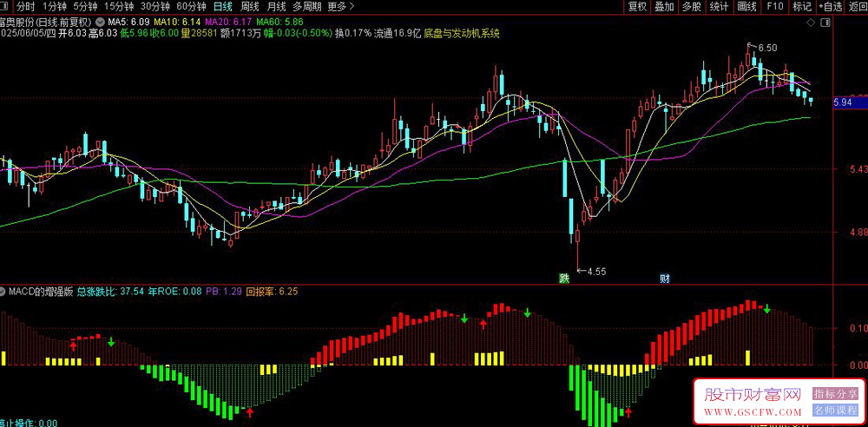The width and height of the screenshot is (868, 427).
Task: Switch to the 月线 monthly tab
Action: (276, 7)
